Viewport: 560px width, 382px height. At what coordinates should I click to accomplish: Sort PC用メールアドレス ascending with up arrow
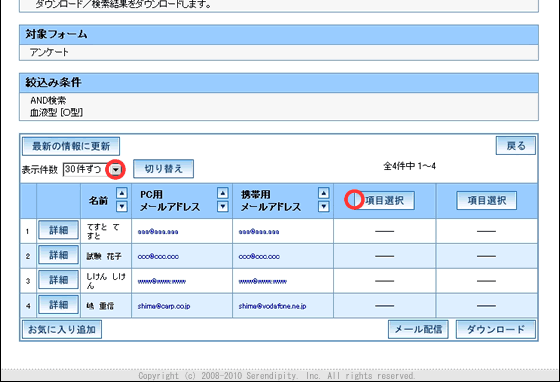tap(222, 193)
